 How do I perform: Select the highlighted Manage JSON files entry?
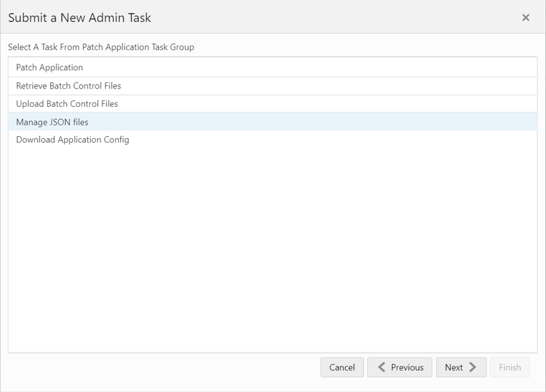[272, 122]
